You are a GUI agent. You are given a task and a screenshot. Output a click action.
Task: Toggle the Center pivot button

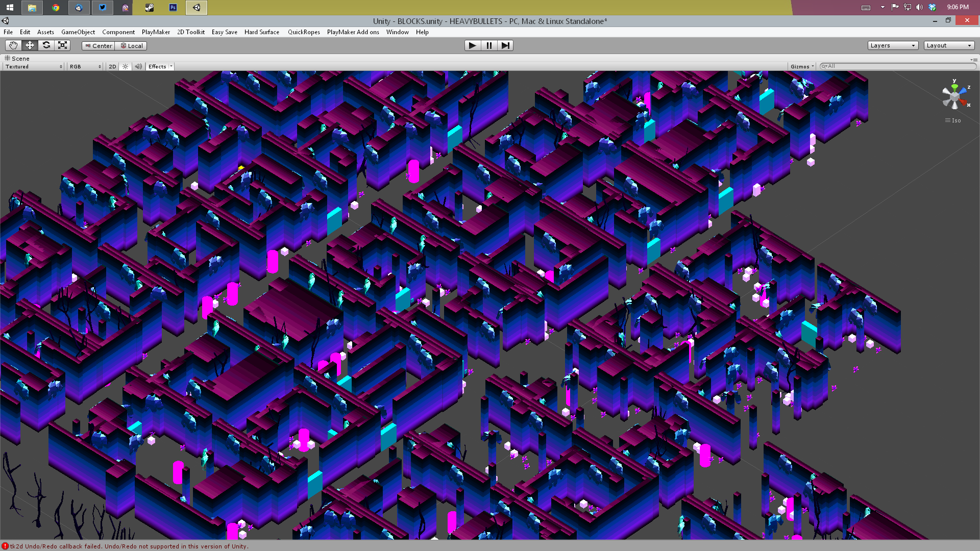tap(99, 45)
